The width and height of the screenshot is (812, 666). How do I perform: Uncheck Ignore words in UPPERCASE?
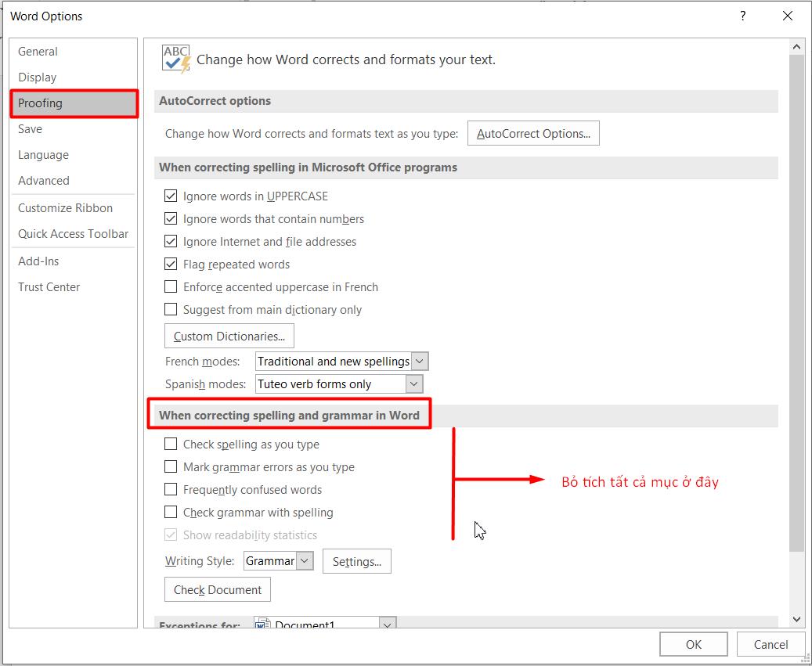[x=171, y=196]
